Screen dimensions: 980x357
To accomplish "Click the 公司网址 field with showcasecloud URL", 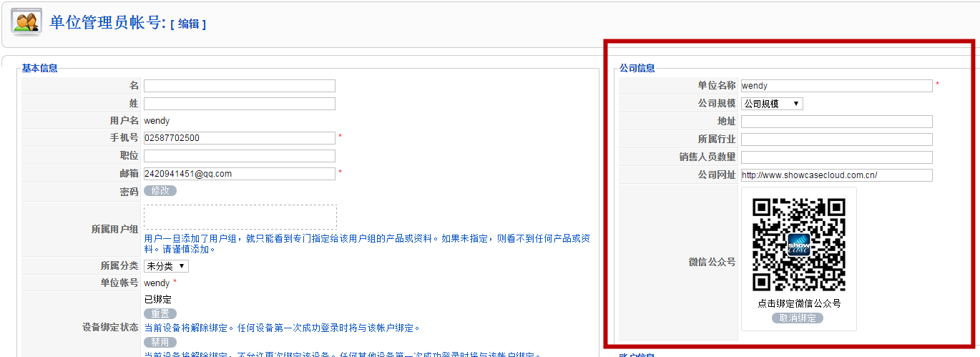I will click(837, 175).
